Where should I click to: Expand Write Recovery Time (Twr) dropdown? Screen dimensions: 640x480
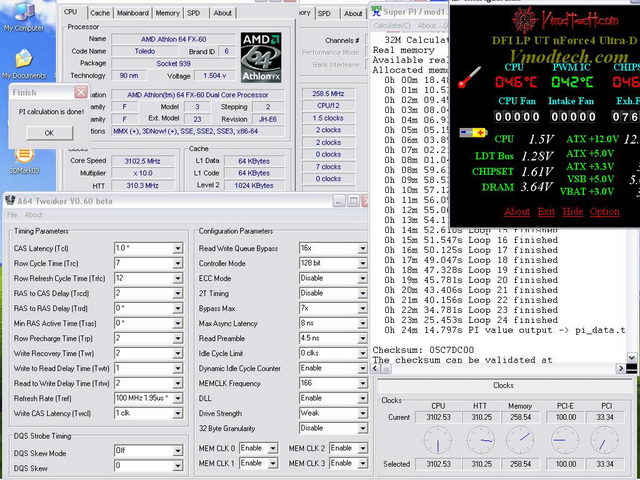tap(178, 353)
